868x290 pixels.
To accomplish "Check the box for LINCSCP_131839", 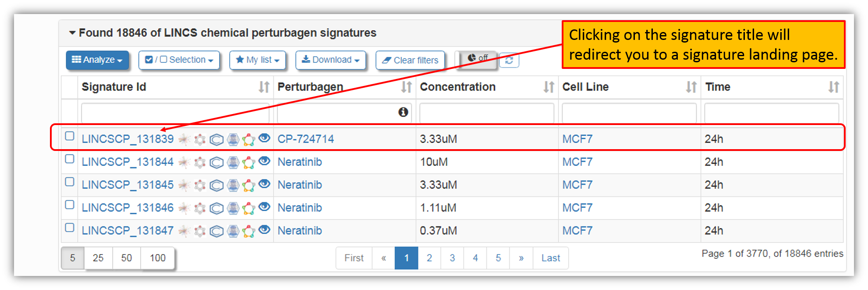I will [70, 136].
